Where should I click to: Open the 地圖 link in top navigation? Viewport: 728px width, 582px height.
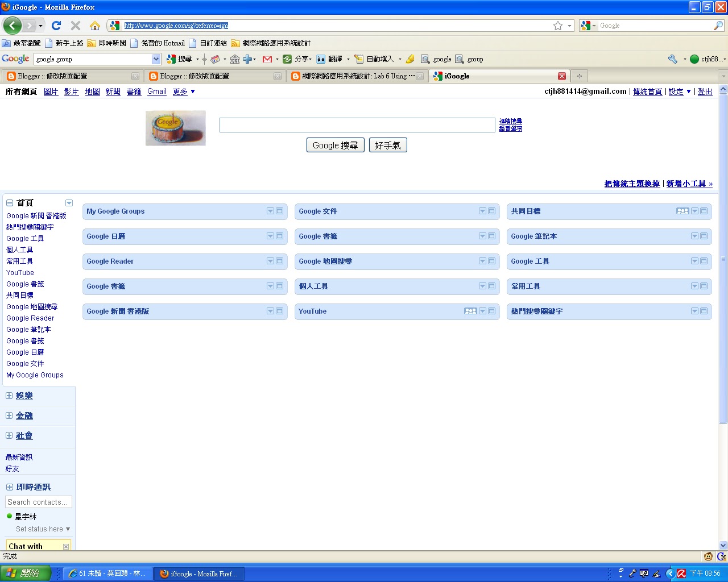tap(93, 92)
